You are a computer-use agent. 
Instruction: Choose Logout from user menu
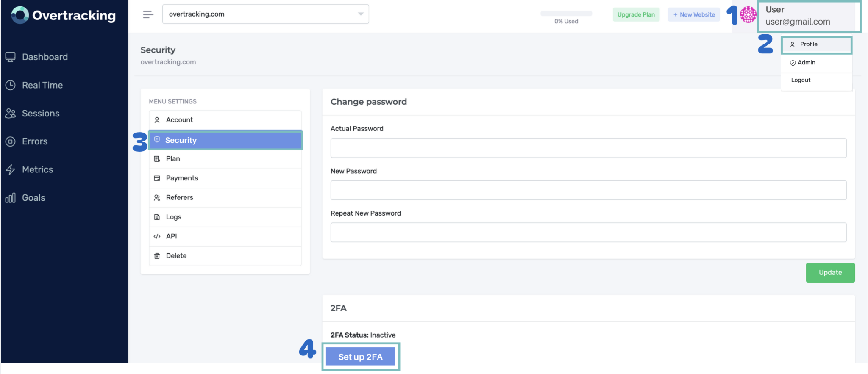click(816, 80)
